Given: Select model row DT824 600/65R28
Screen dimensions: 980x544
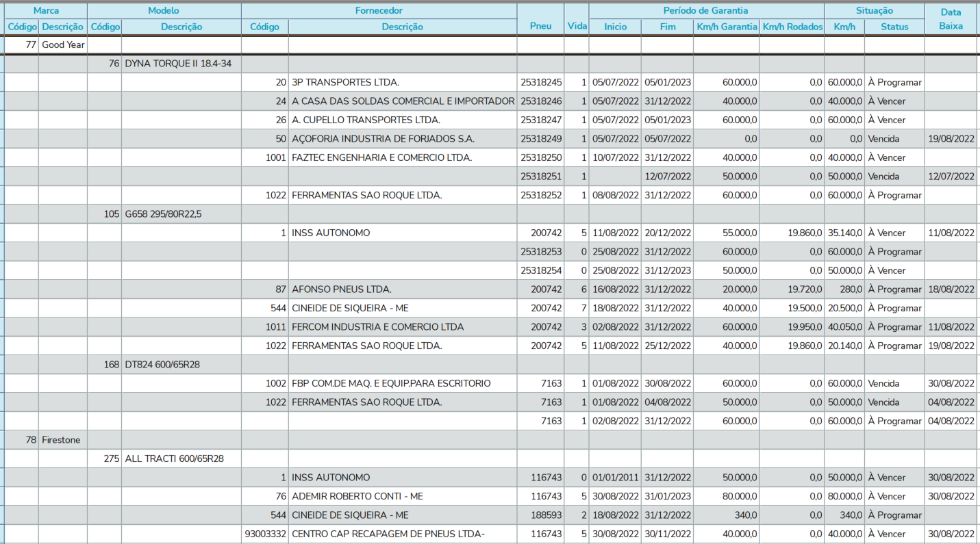Looking at the screenshot, I should (490, 365).
